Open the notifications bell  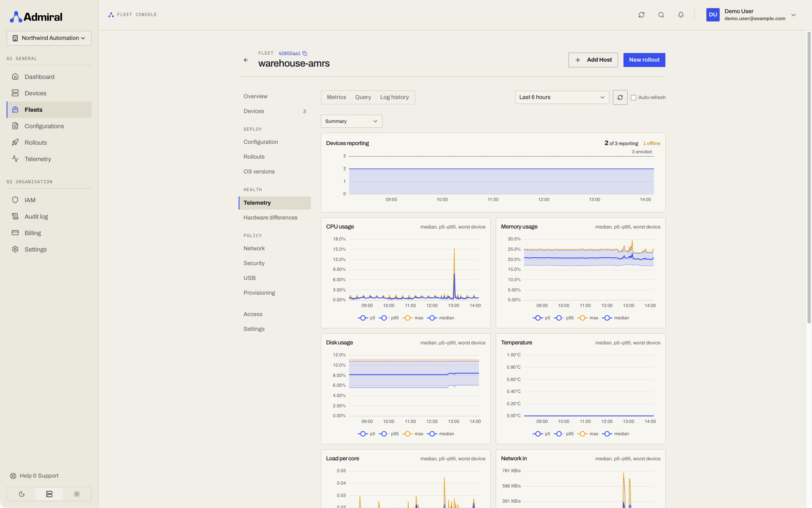click(681, 15)
